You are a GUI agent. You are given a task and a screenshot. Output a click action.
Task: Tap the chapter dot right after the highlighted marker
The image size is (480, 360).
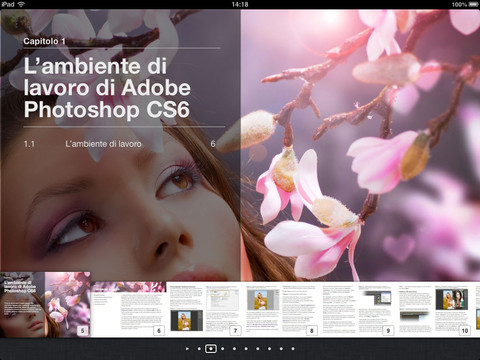223,349
